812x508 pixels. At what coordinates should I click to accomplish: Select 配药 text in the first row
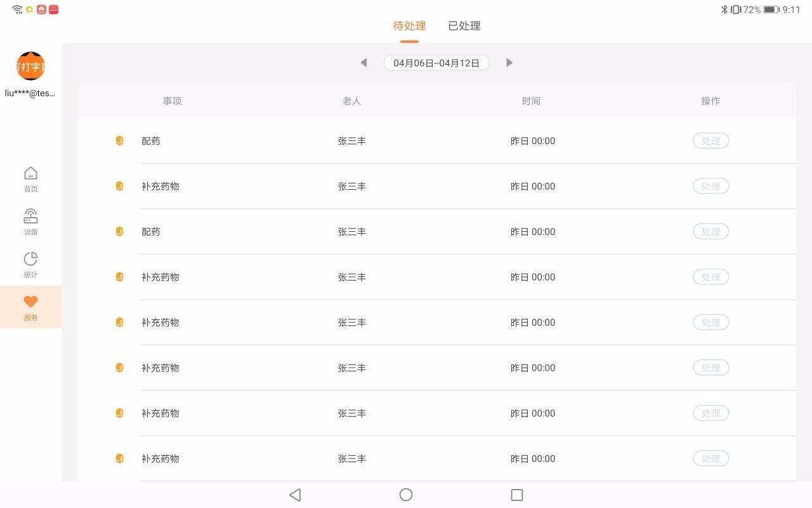click(x=151, y=141)
